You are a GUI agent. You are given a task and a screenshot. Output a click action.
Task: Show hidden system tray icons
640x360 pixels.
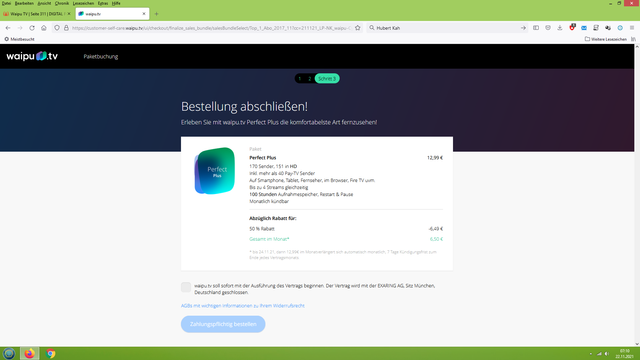pos(591,353)
